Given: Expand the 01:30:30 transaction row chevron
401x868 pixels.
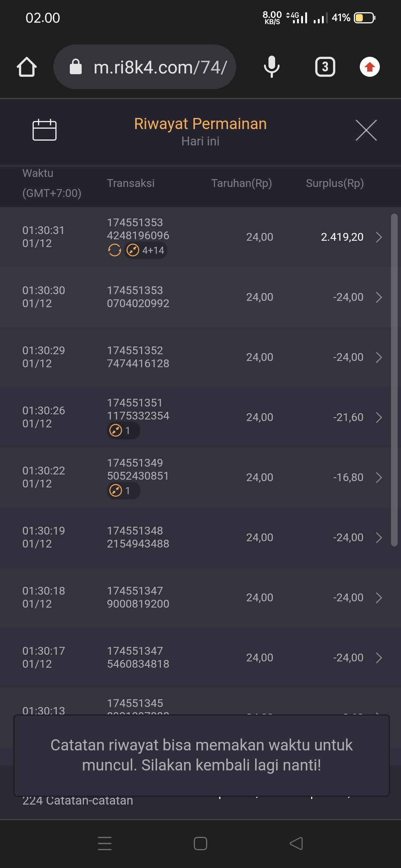Looking at the screenshot, I should [379, 297].
